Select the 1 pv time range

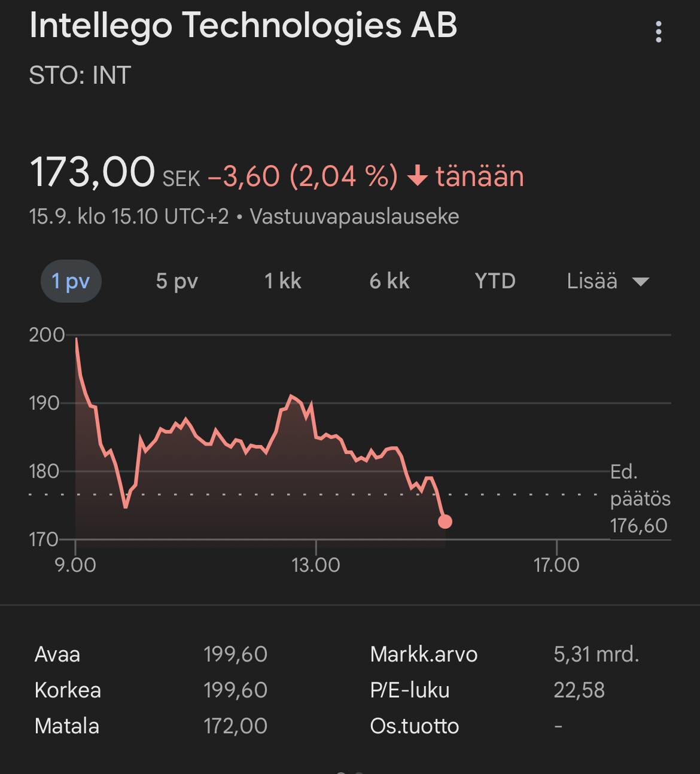point(71,281)
